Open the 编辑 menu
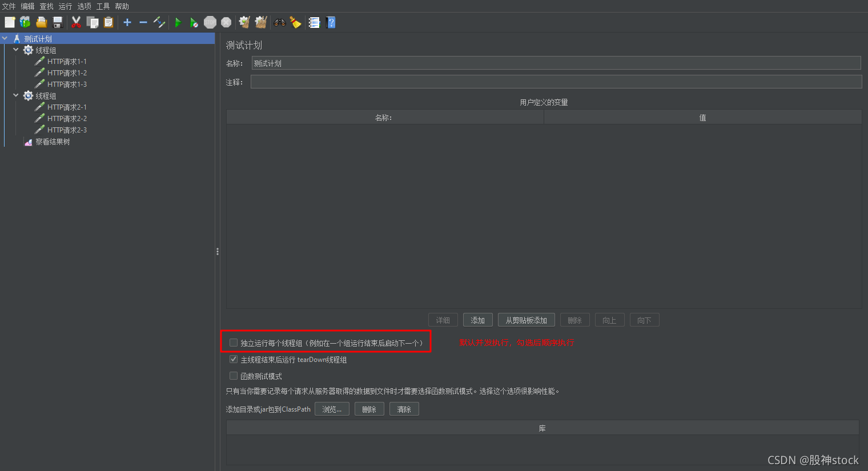 [x=28, y=6]
